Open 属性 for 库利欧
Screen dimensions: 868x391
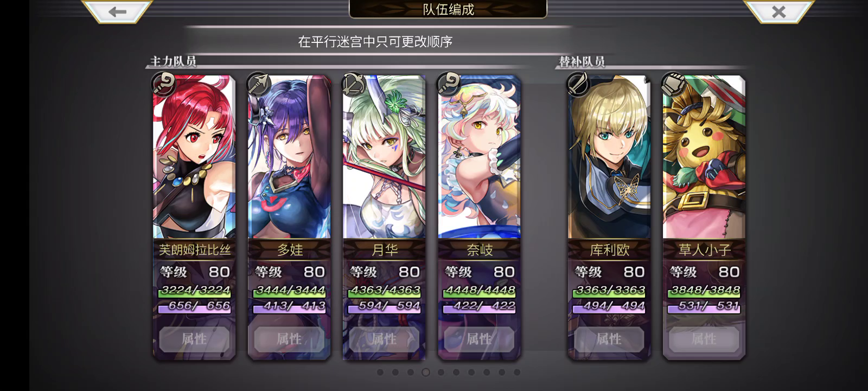coord(609,339)
